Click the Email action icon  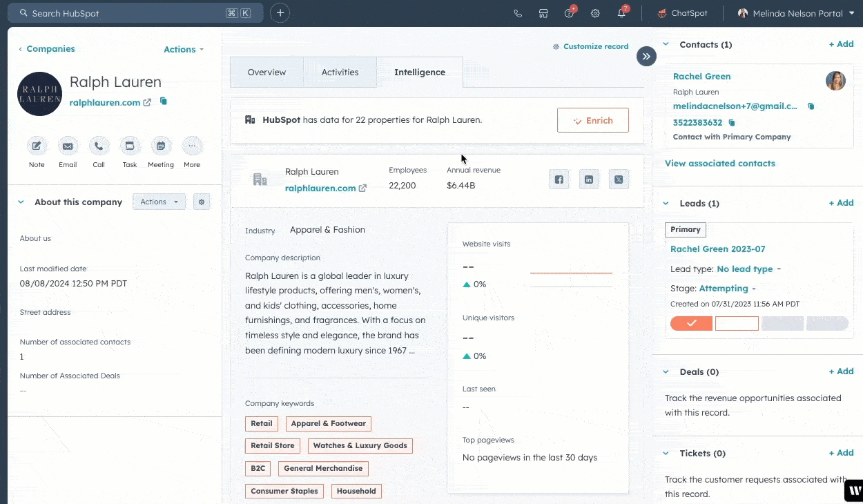[68, 146]
